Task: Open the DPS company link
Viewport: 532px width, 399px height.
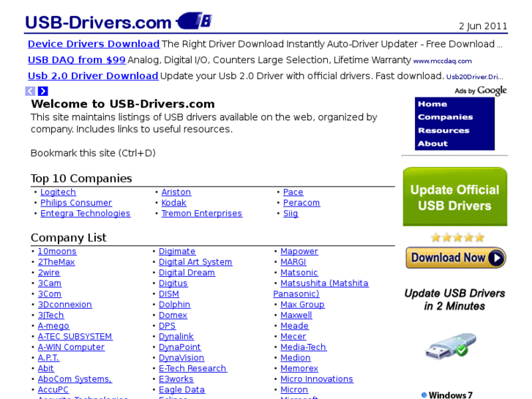Action: (168, 326)
